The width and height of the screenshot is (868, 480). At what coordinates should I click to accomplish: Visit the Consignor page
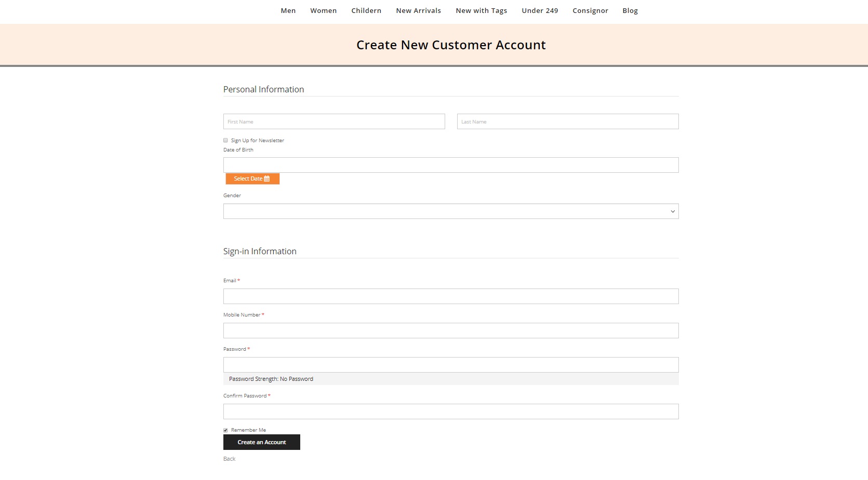click(x=590, y=10)
